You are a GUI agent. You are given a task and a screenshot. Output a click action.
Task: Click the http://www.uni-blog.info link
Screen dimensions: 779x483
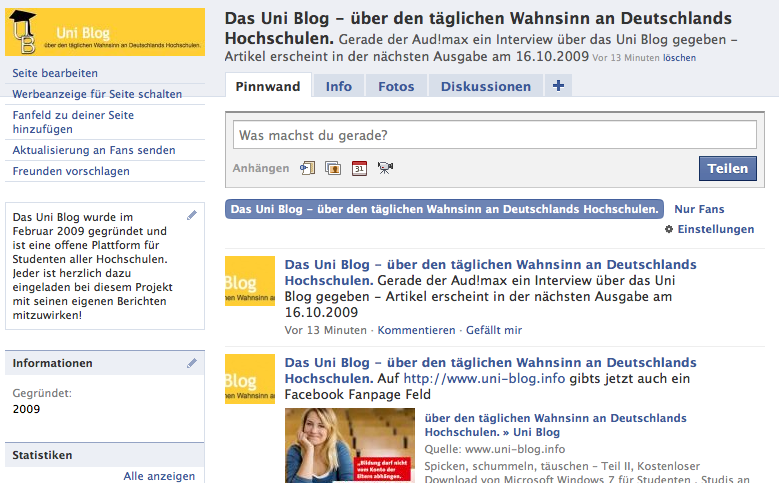click(x=484, y=379)
